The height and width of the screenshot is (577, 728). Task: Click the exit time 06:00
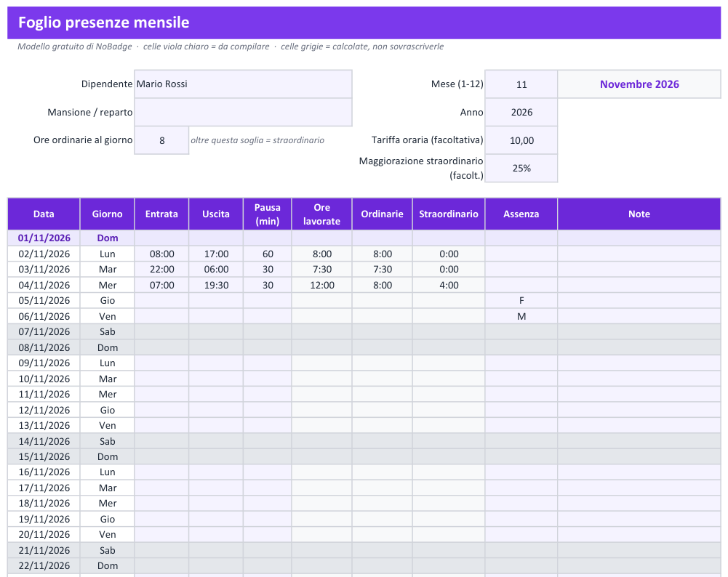click(x=216, y=269)
